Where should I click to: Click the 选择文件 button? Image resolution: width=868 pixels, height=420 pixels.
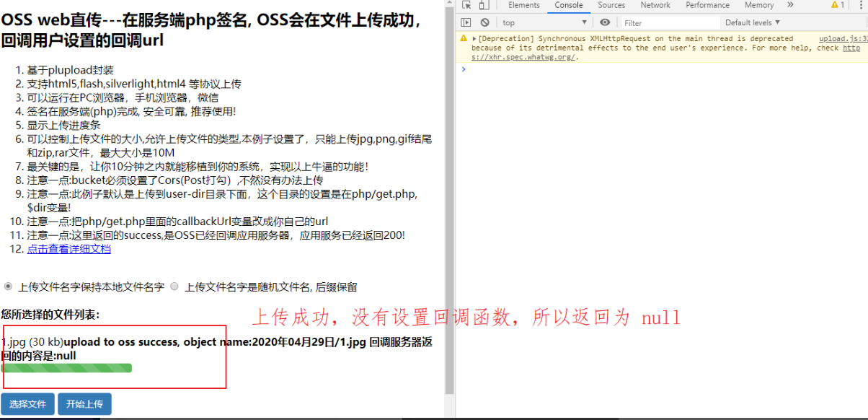(x=27, y=404)
